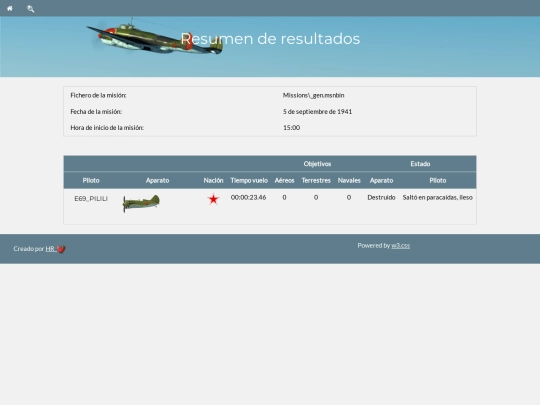
Task: Click mission start time 15:00
Action: pyautogui.click(x=291, y=128)
